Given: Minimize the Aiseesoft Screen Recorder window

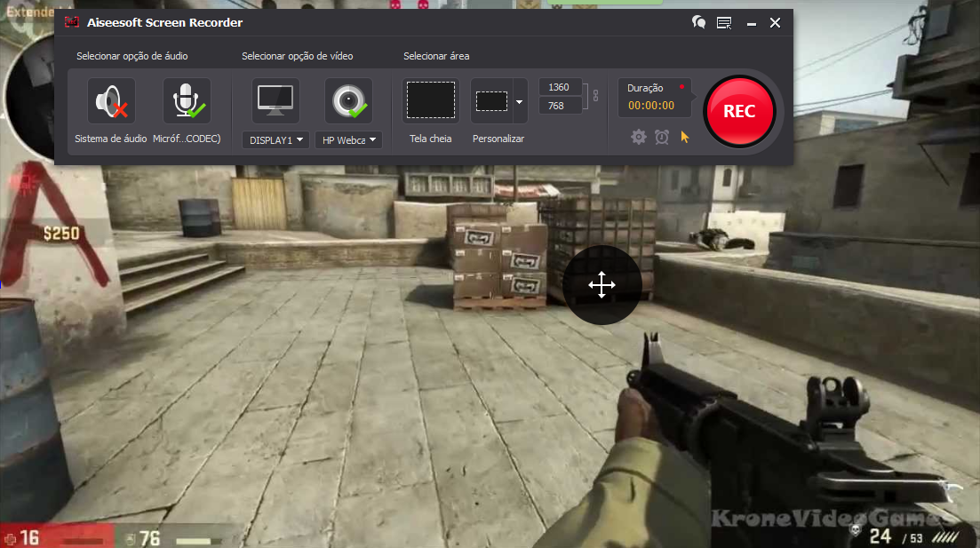Looking at the screenshot, I should (x=752, y=24).
